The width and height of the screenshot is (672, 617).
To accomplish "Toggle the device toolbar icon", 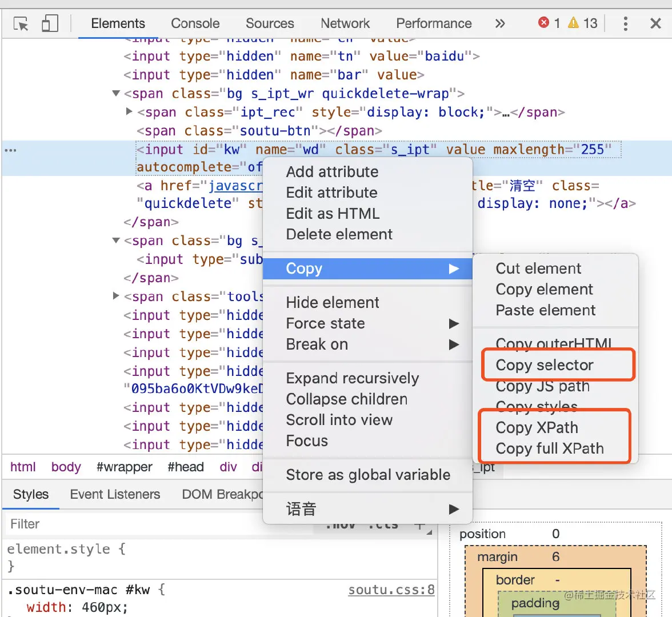I will click(x=50, y=23).
